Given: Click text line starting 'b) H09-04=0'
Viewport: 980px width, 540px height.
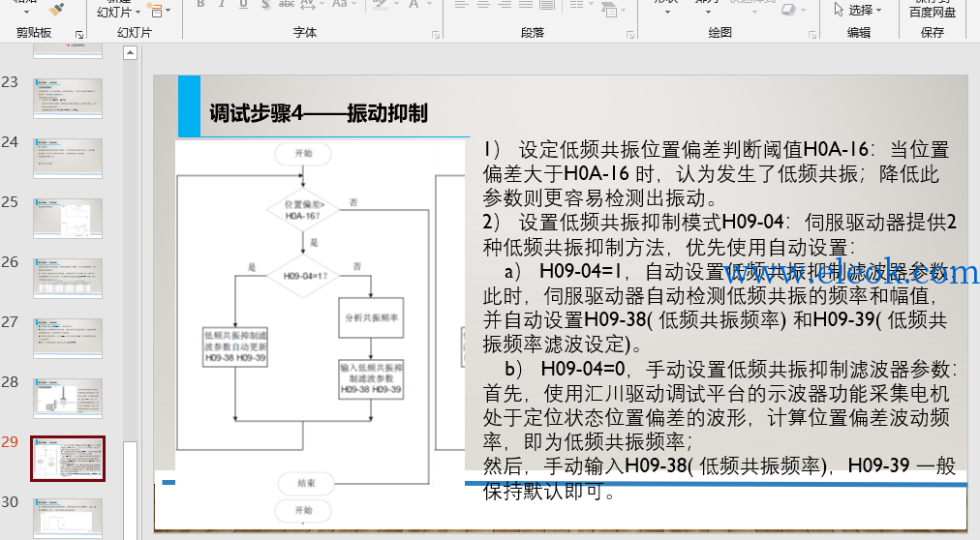Looking at the screenshot, I should tap(730, 369).
